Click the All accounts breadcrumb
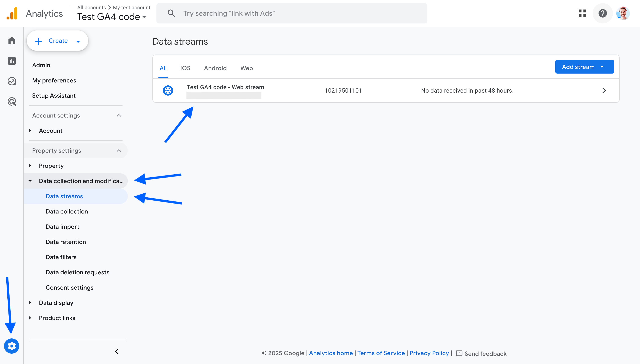Screen dimensions: 640x364 [x=92, y=7]
